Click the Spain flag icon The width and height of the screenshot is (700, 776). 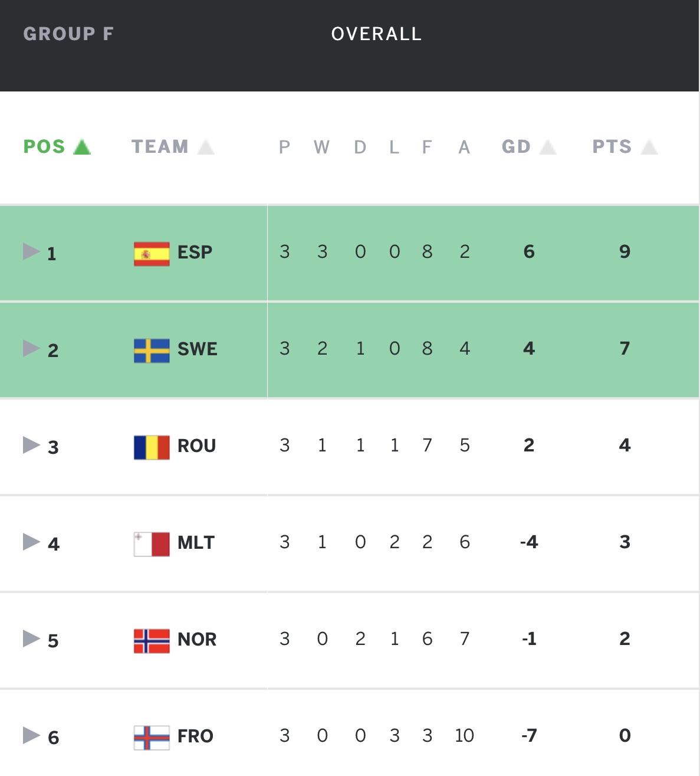pyautogui.click(x=152, y=254)
